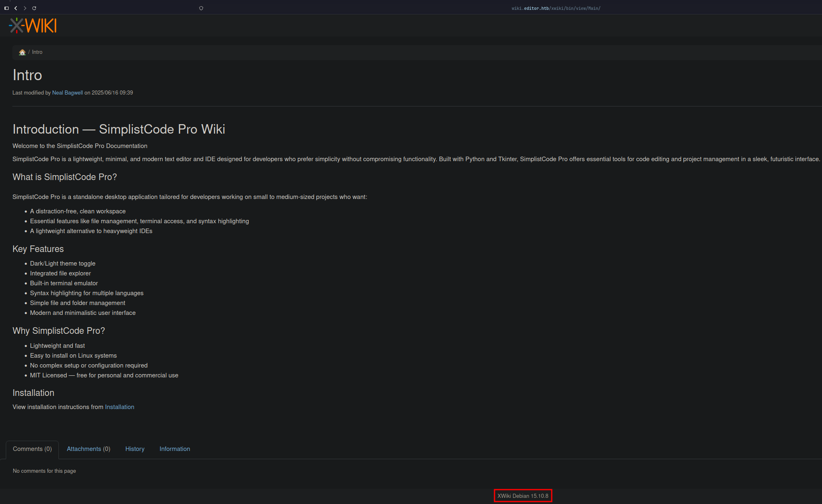
Task: Click 'No complex setup or configuration required' bullet
Action: coord(89,365)
